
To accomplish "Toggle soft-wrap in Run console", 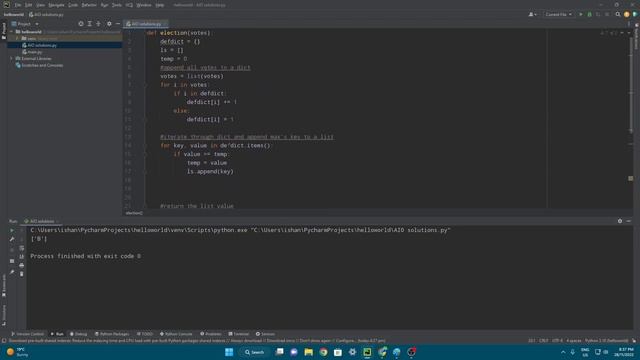I will coord(22,248).
